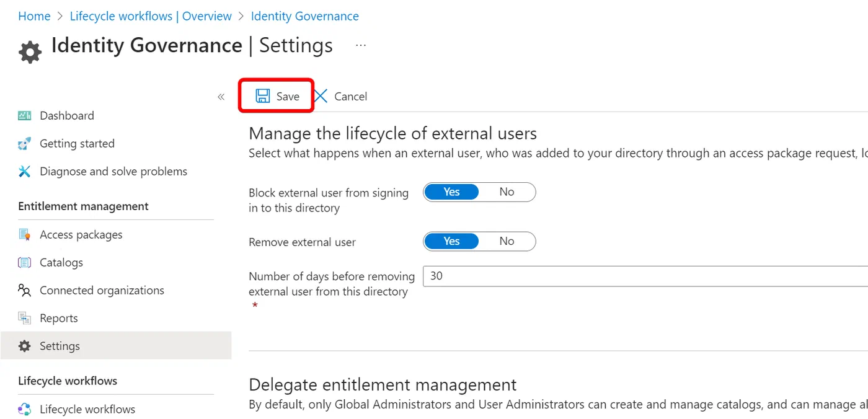Set Remove external user to Yes
This screenshot has width=868, height=419.
tap(451, 242)
